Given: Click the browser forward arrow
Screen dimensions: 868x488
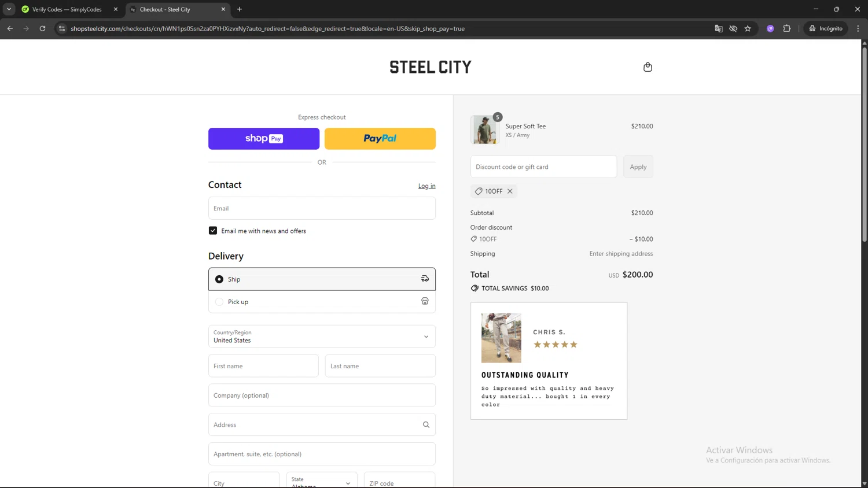Looking at the screenshot, I should [26, 28].
